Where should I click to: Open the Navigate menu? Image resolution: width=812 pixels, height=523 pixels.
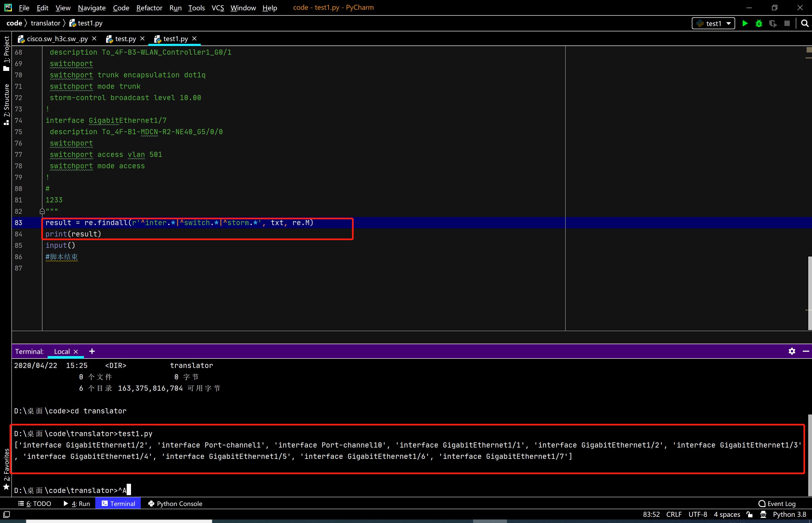91,8
